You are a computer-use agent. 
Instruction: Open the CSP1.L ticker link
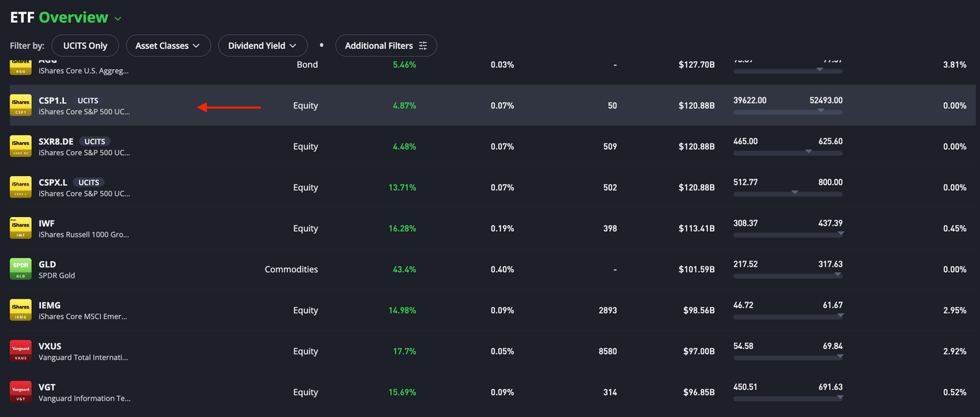coord(52,101)
